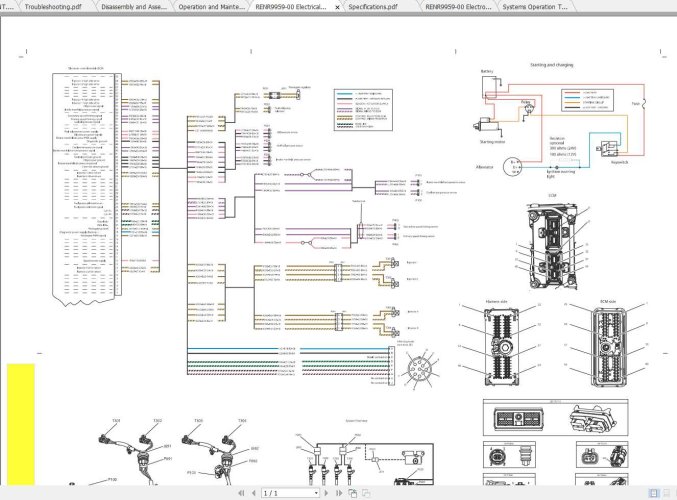Open the Disassembly and Asse... tab
The width and height of the screenshot is (677, 500).
point(135,6)
